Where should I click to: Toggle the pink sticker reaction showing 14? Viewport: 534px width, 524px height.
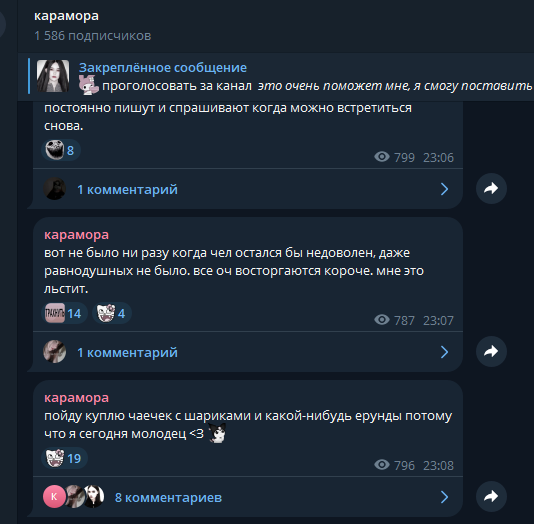click(x=64, y=313)
